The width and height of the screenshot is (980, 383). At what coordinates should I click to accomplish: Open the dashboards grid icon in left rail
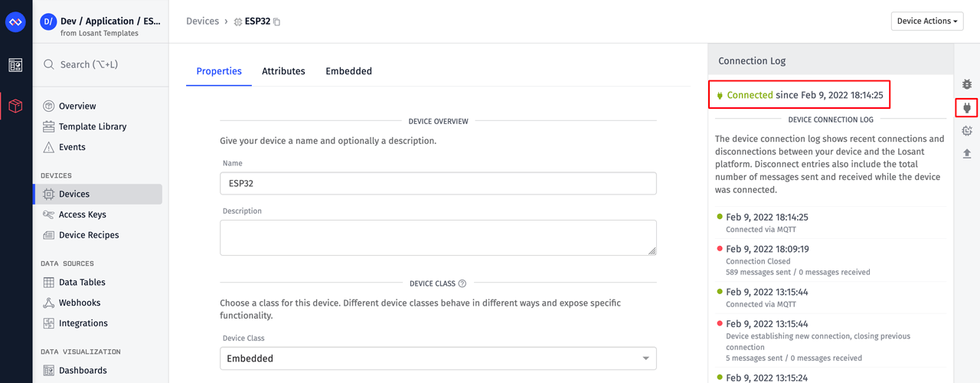[15, 65]
